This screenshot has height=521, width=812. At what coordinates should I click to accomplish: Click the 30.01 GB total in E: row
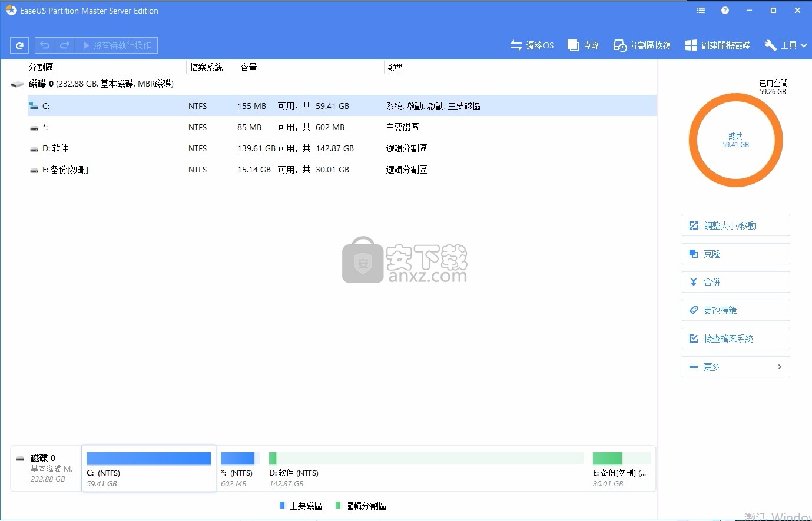(332, 170)
